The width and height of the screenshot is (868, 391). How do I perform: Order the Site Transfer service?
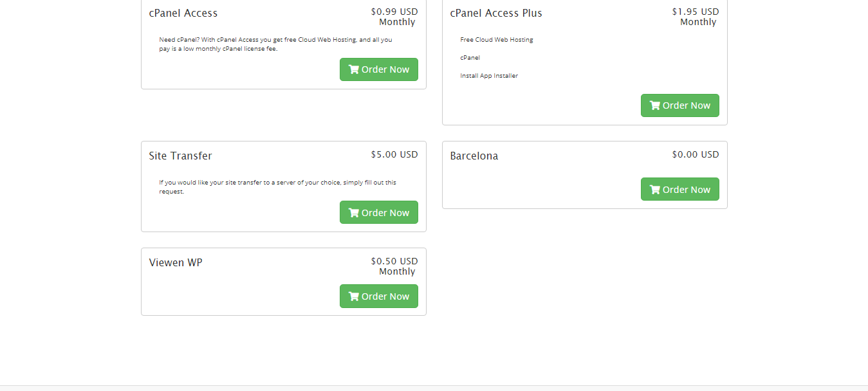pos(379,213)
